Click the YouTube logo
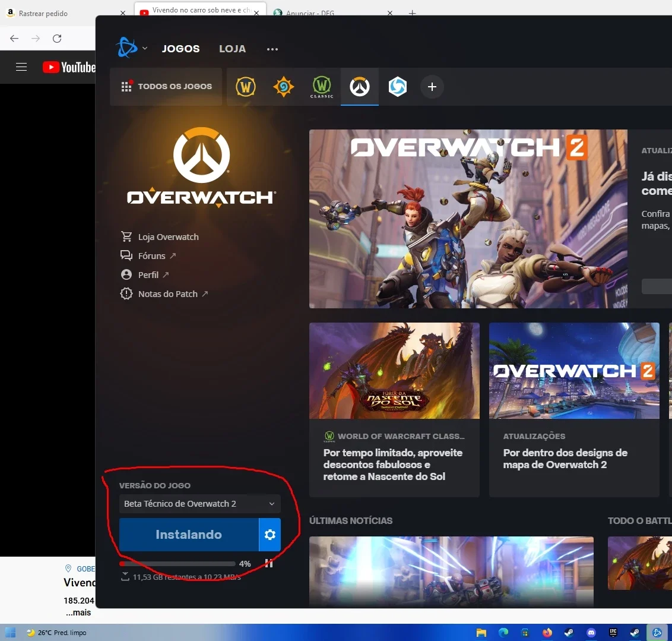 pos(69,67)
